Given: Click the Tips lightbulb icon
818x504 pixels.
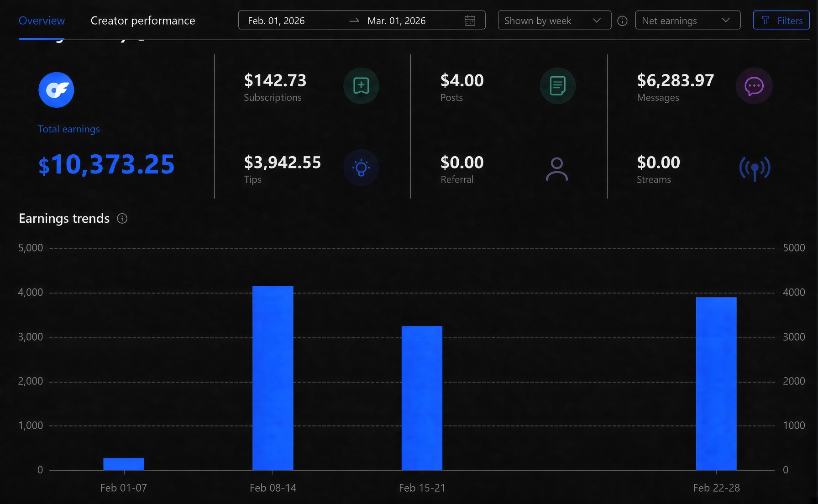Looking at the screenshot, I should [361, 168].
